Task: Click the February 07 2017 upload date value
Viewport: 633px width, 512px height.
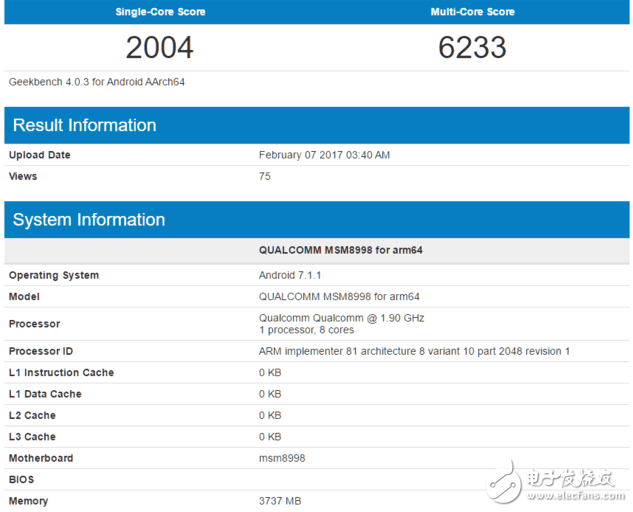Action: tap(324, 155)
